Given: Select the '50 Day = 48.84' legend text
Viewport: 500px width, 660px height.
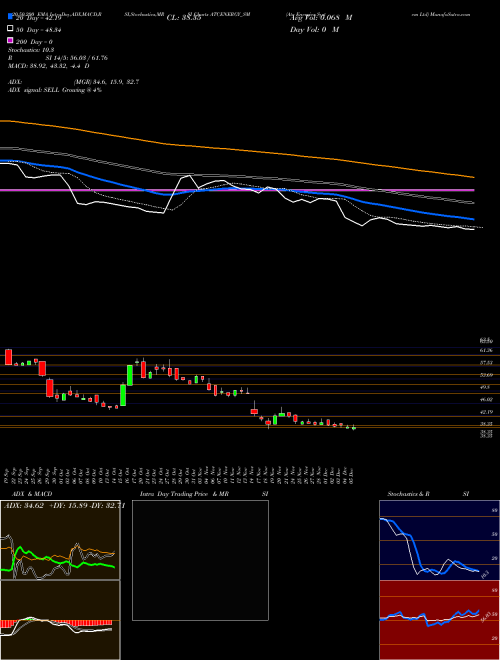Looking at the screenshot, I should click(39, 29).
